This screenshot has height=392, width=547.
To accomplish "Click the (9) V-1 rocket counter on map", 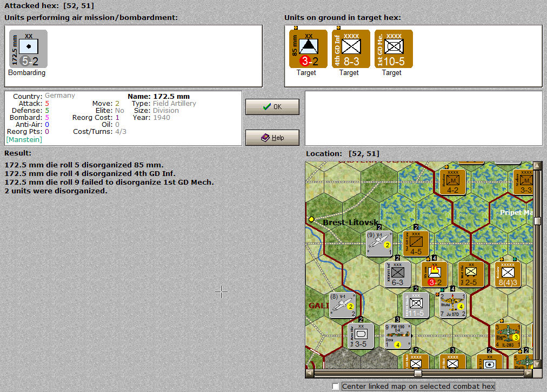I will [x=379, y=244].
